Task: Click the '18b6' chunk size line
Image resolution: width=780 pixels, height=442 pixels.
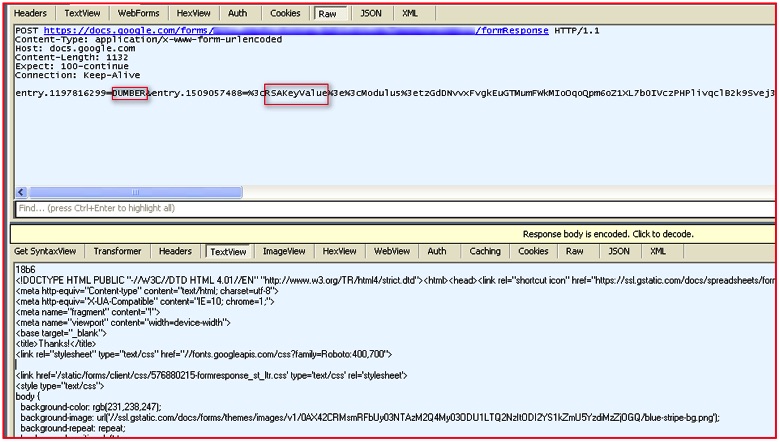Action: pos(25,270)
